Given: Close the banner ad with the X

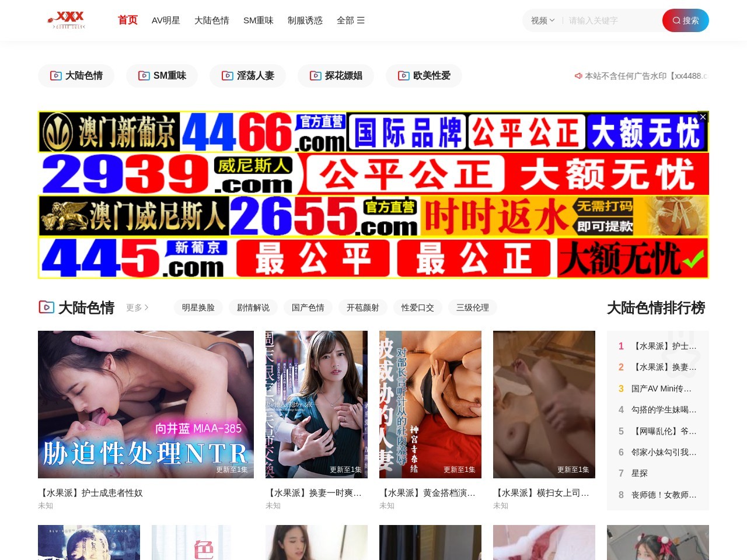Looking at the screenshot, I should click(703, 117).
